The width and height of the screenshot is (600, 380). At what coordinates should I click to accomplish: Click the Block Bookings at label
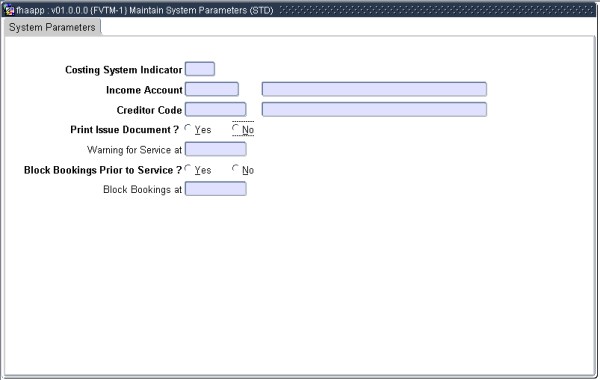point(142,189)
